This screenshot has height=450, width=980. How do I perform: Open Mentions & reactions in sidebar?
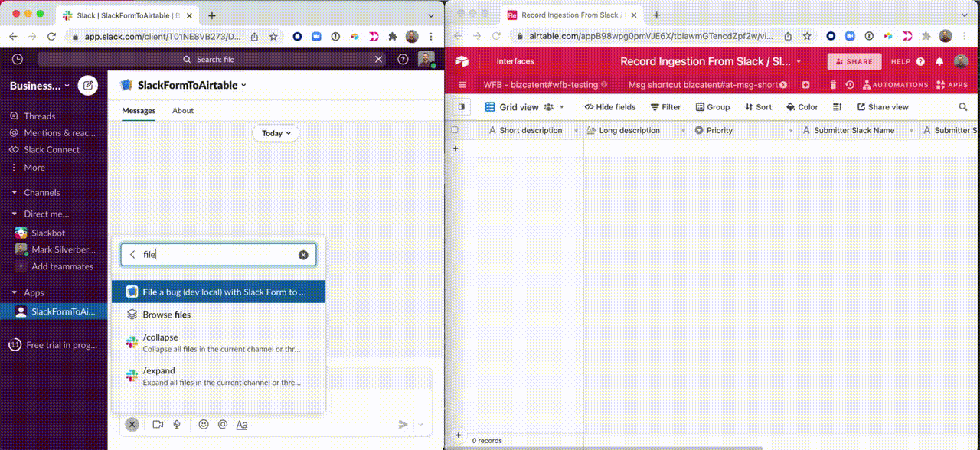point(54,133)
